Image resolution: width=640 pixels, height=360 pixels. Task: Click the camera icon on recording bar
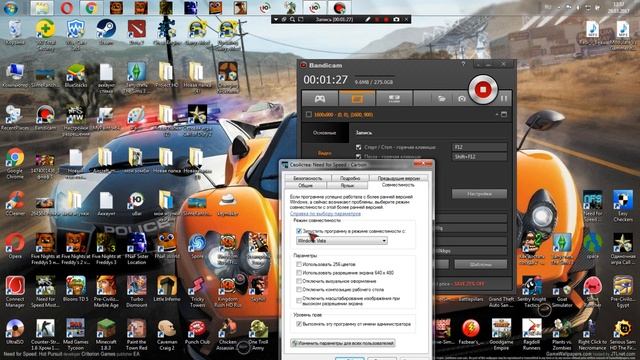[396, 19]
